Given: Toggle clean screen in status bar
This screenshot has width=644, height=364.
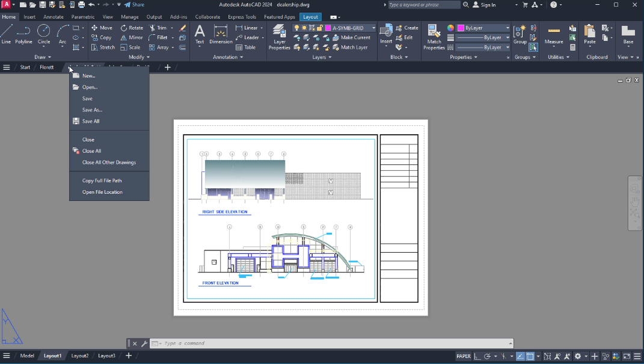Looking at the screenshot, I should [x=627, y=356].
